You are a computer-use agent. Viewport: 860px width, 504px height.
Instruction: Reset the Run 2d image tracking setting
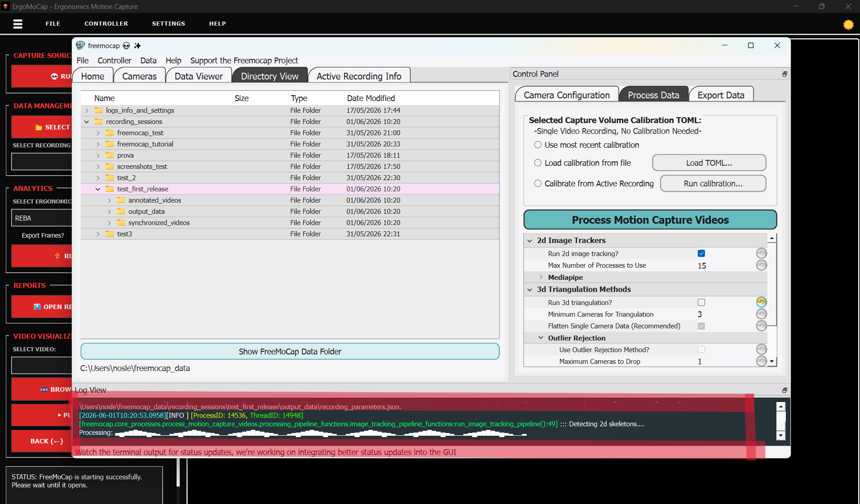761,253
